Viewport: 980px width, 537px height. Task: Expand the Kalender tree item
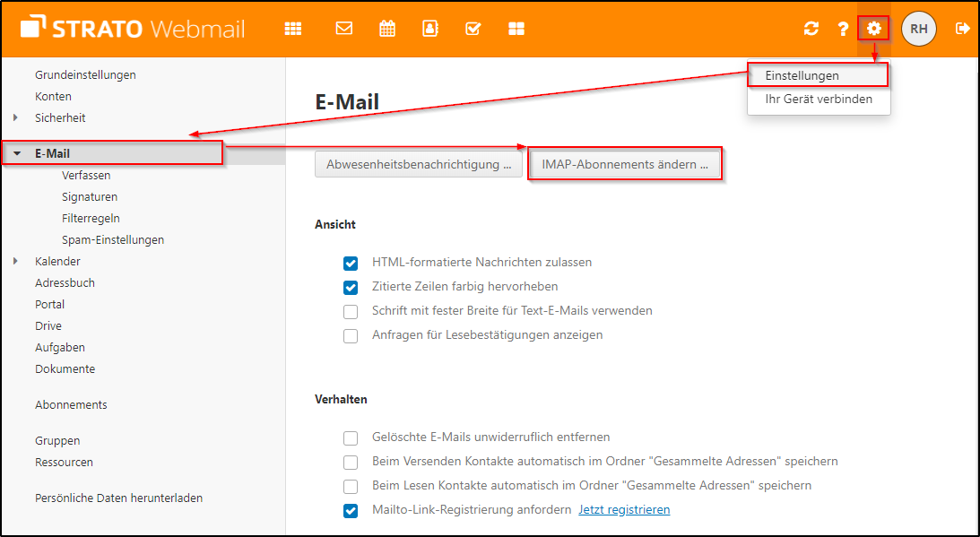pos(16,262)
